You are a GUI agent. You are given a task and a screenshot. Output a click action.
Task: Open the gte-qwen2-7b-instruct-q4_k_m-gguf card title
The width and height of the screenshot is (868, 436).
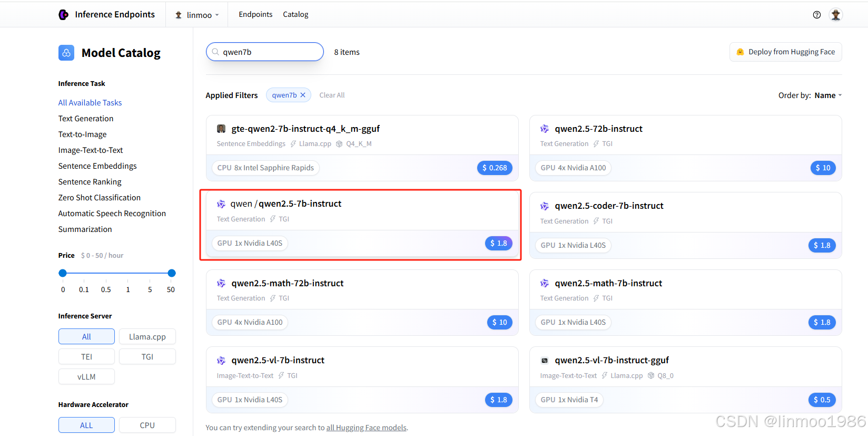pyautogui.click(x=305, y=129)
